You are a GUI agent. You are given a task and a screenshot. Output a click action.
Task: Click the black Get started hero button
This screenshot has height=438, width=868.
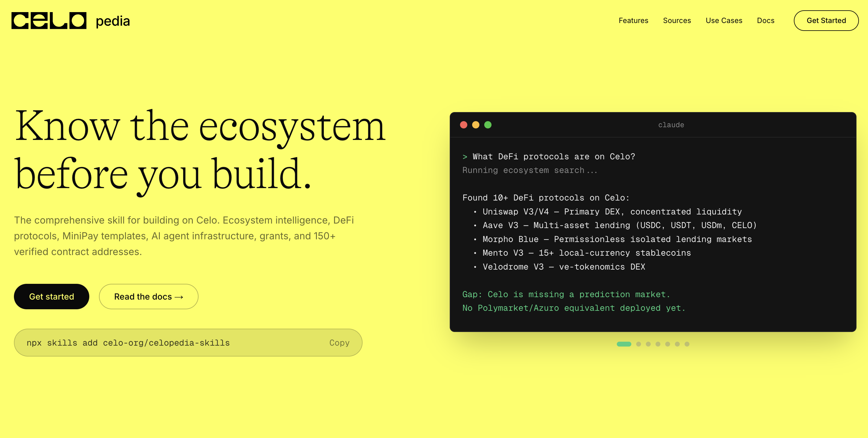[51, 296]
